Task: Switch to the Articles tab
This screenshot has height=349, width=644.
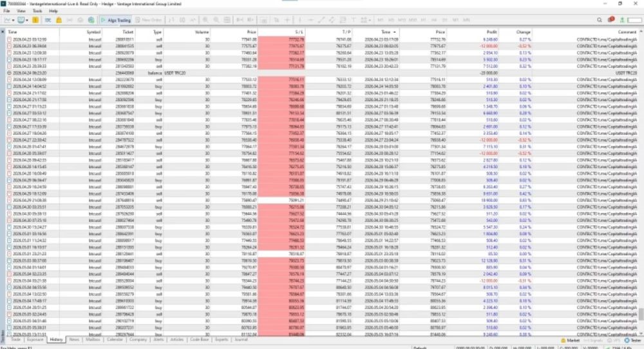Action: [x=176, y=340]
